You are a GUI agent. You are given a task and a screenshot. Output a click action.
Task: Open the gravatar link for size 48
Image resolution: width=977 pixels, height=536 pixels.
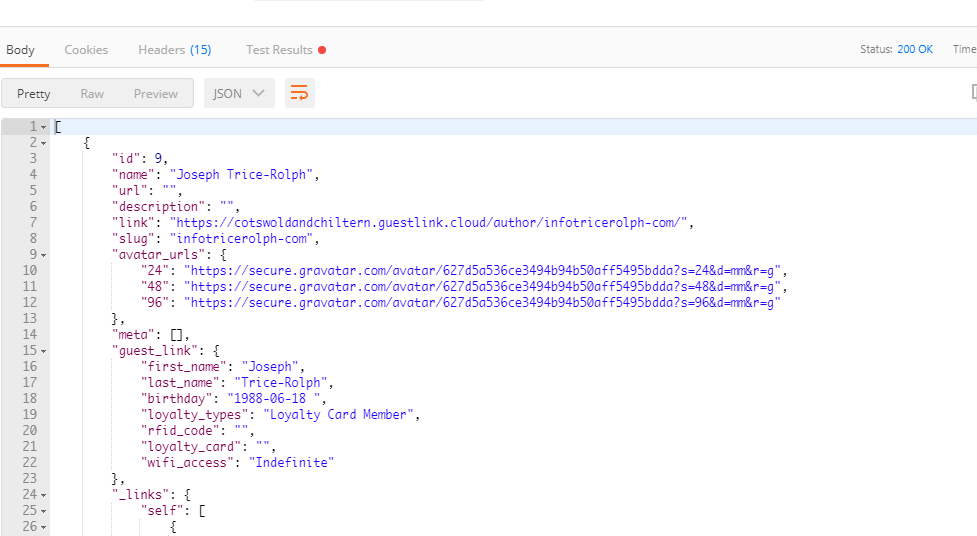[x=482, y=287]
